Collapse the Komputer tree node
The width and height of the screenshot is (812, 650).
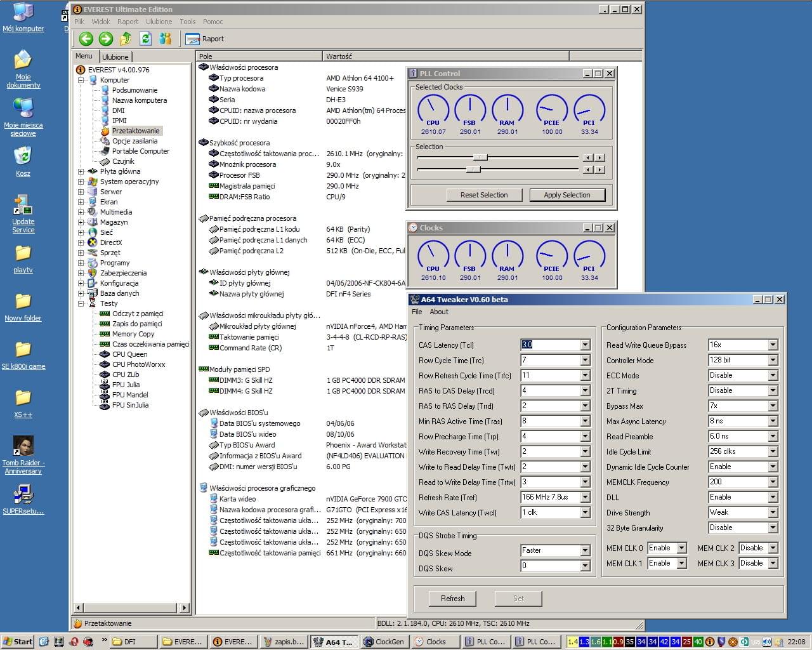[x=81, y=80]
